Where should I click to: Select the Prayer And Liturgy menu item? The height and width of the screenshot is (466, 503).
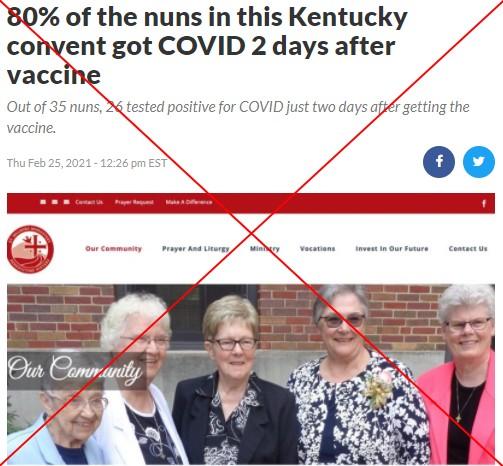pyautogui.click(x=196, y=249)
